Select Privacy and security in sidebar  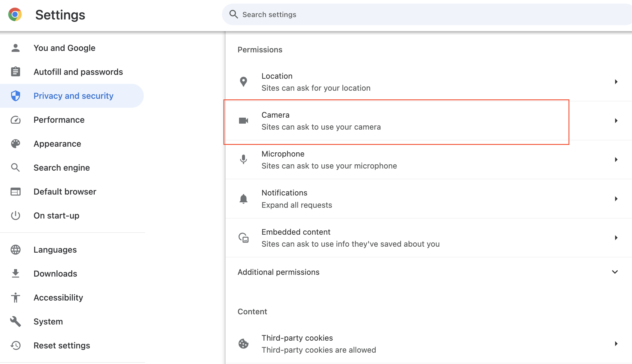(72, 96)
